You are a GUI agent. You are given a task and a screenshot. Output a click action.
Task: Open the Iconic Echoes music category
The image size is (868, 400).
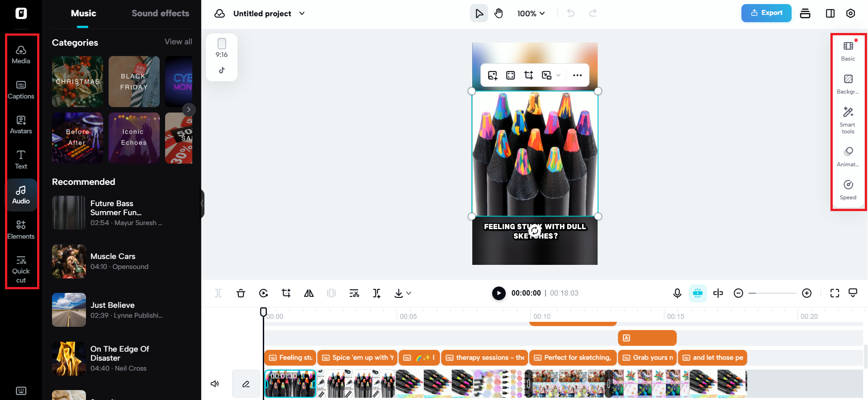click(x=134, y=138)
